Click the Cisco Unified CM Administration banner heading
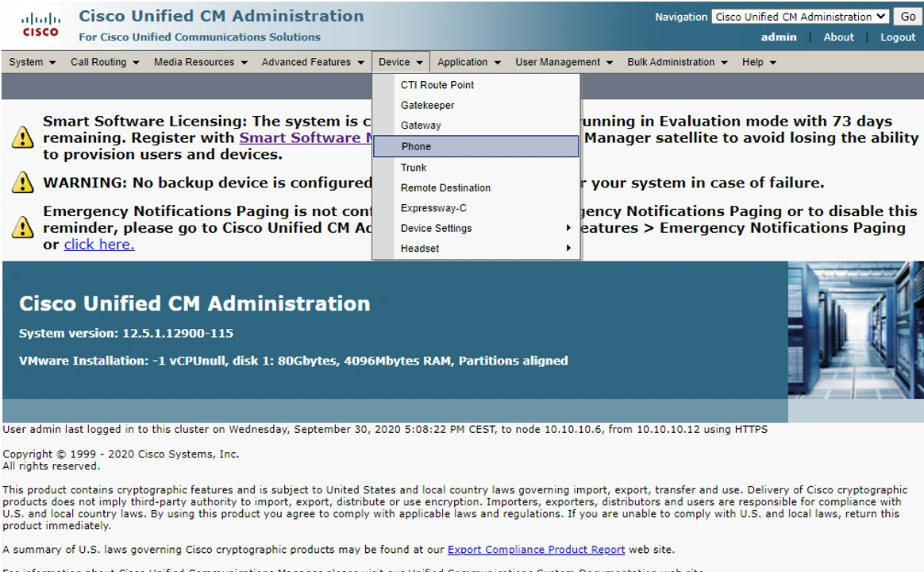924x572 pixels. (194, 303)
